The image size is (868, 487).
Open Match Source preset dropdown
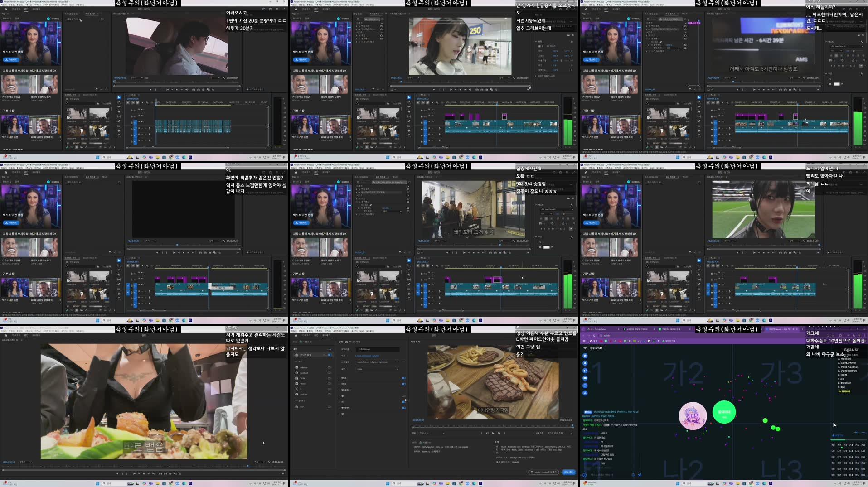tap(378, 362)
